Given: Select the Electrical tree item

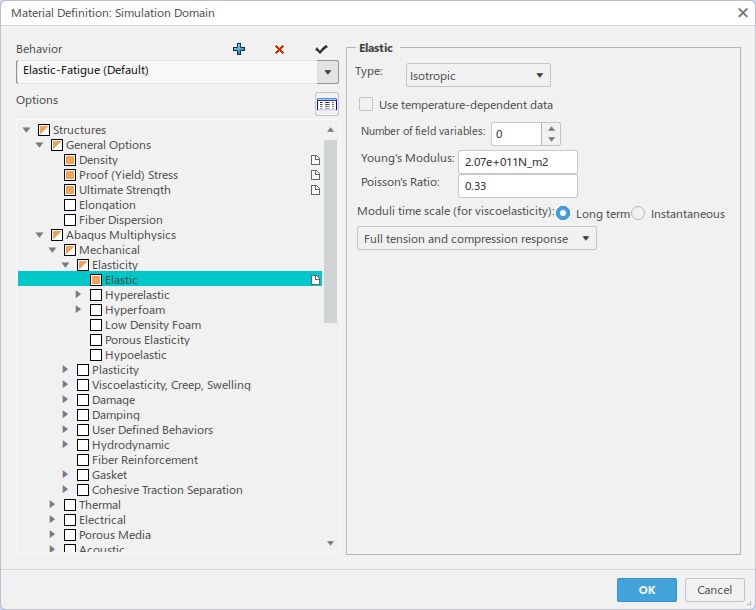Looking at the screenshot, I should pyautogui.click(x=102, y=520).
